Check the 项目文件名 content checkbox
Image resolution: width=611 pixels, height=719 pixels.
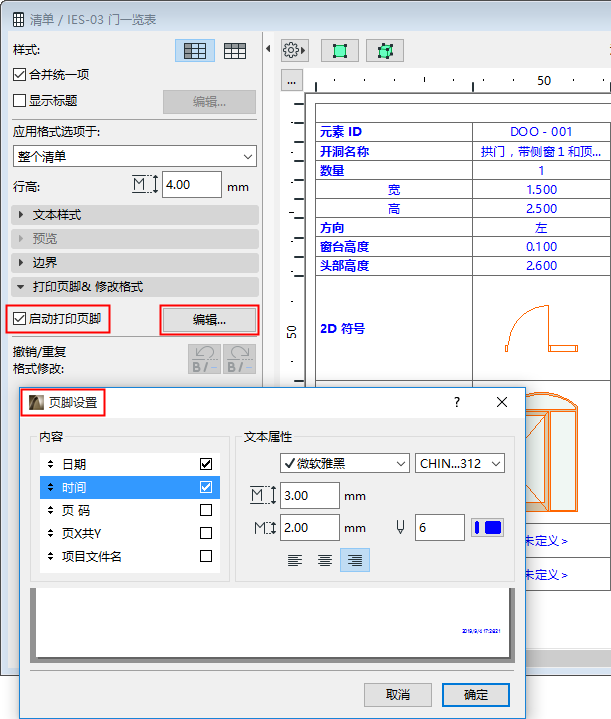point(206,556)
